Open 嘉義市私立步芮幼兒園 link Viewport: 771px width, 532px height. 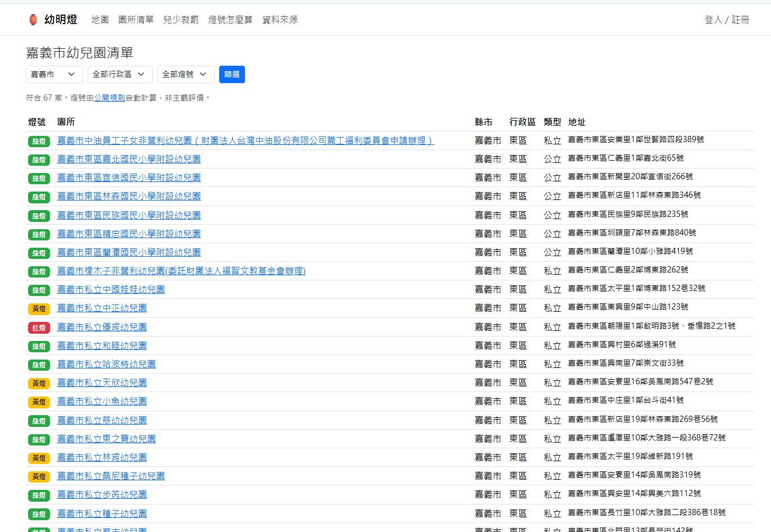(x=102, y=494)
